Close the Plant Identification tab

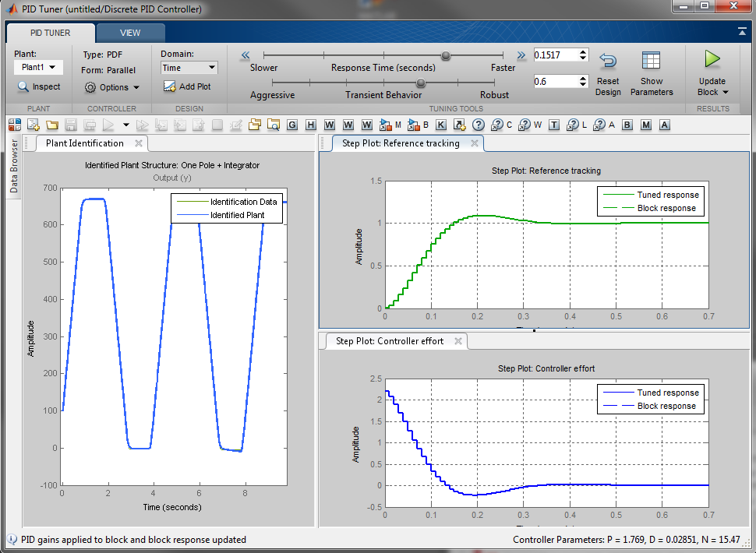tap(139, 143)
